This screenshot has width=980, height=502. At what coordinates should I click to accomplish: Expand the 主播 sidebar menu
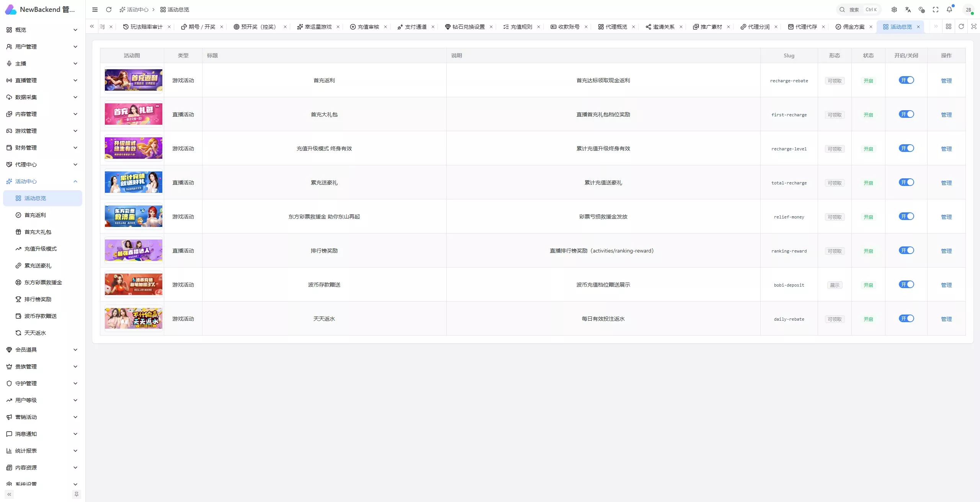point(42,64)
